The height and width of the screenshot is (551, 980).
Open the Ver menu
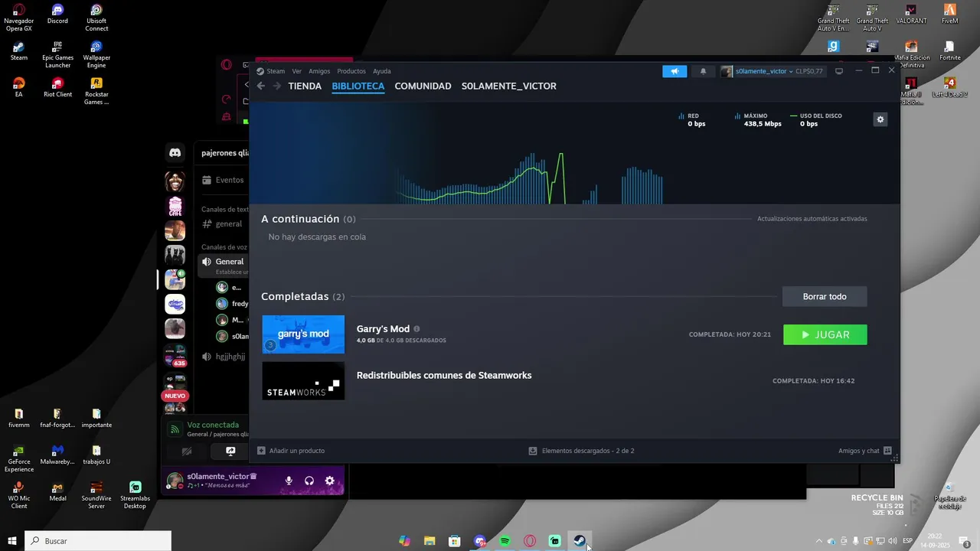[x=296, y=71]
